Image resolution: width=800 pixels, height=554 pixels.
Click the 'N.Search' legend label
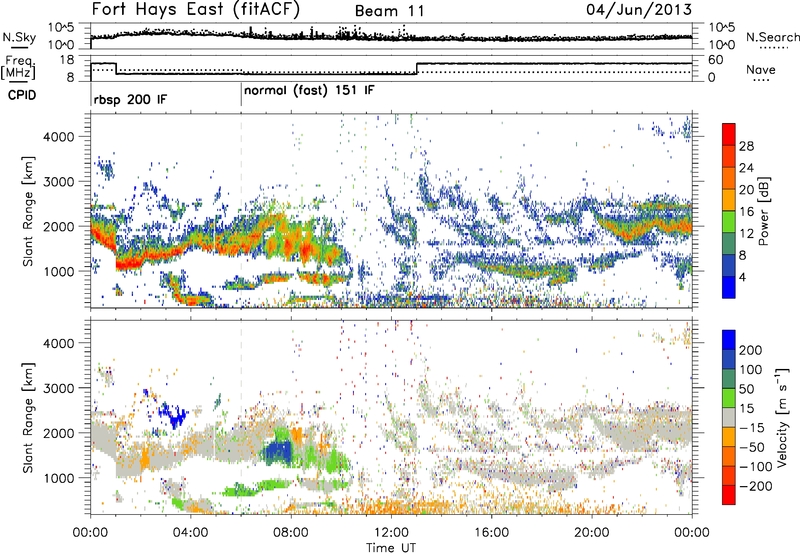[772, 37]
